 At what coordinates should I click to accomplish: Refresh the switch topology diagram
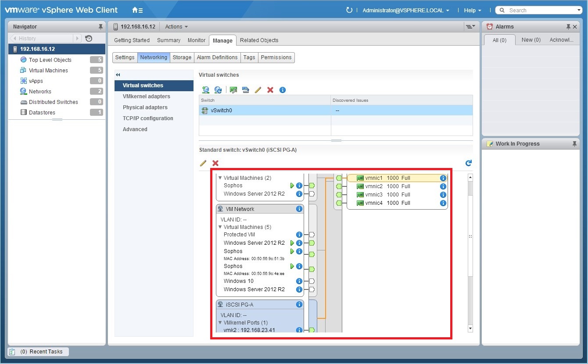click(x=468, y=163)
